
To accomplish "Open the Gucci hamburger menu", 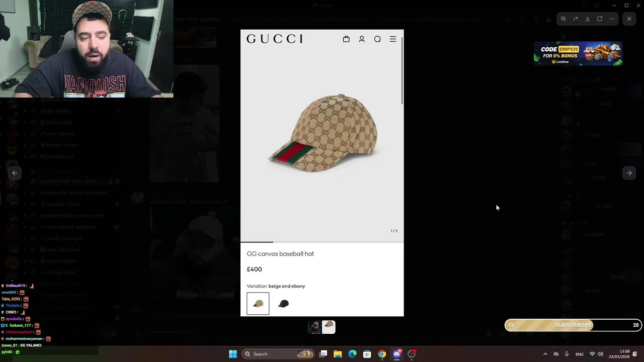I will pyautogui.click(x=393, y=39).
